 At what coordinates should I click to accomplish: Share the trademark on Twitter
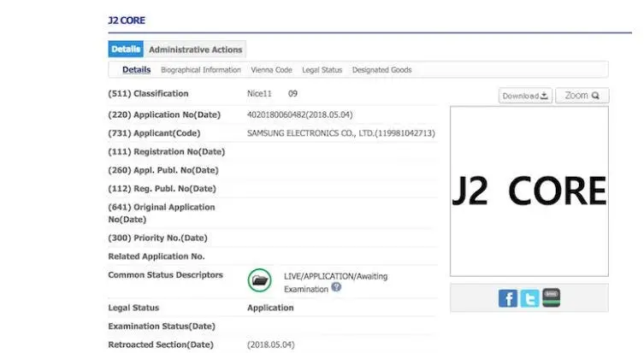click(529, 298)
